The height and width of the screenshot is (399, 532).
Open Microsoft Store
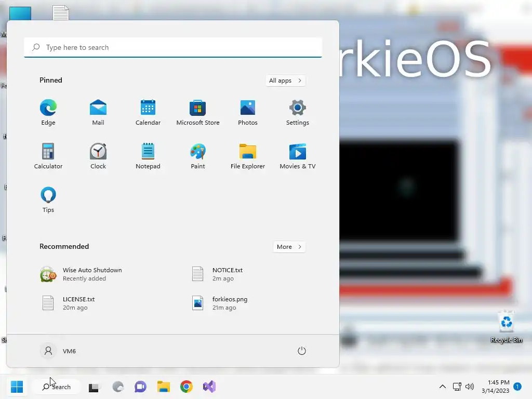(x=198, y=112)
